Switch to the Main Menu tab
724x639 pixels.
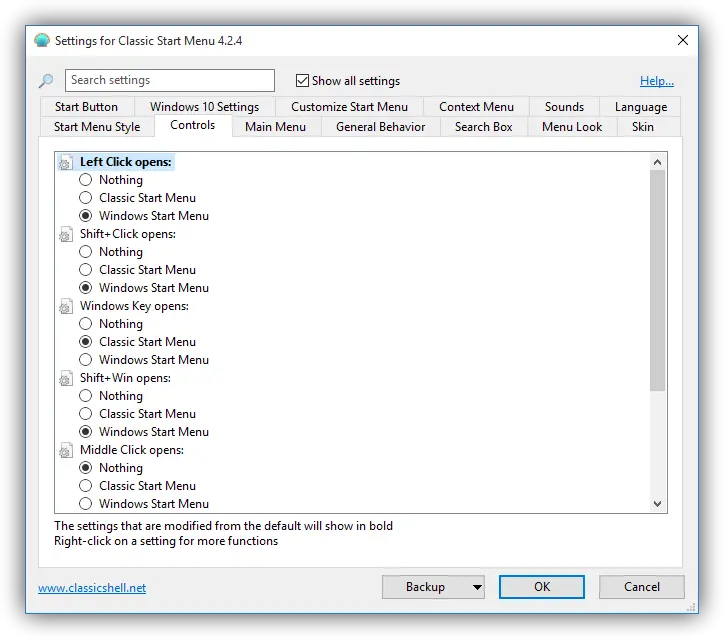click(275, 127)
